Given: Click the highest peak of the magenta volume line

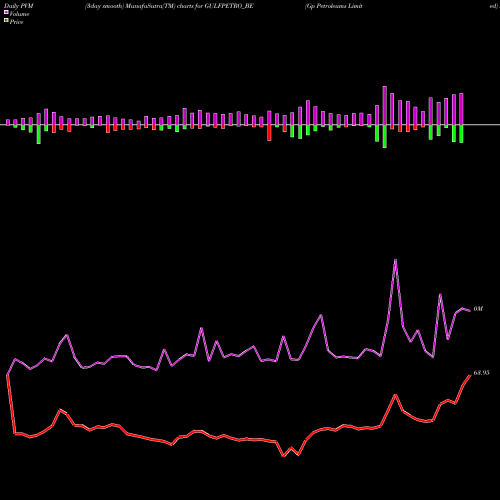Looking at the screenshot, I should 395,260.
